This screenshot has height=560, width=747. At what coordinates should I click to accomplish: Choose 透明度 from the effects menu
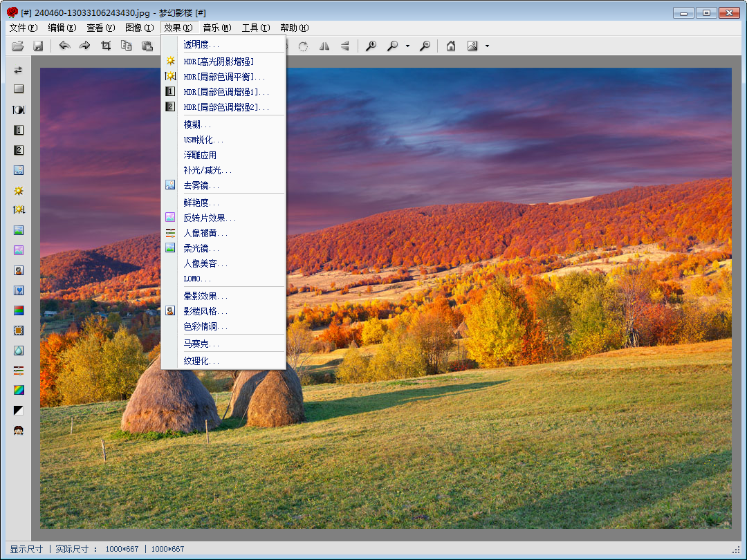201,44
